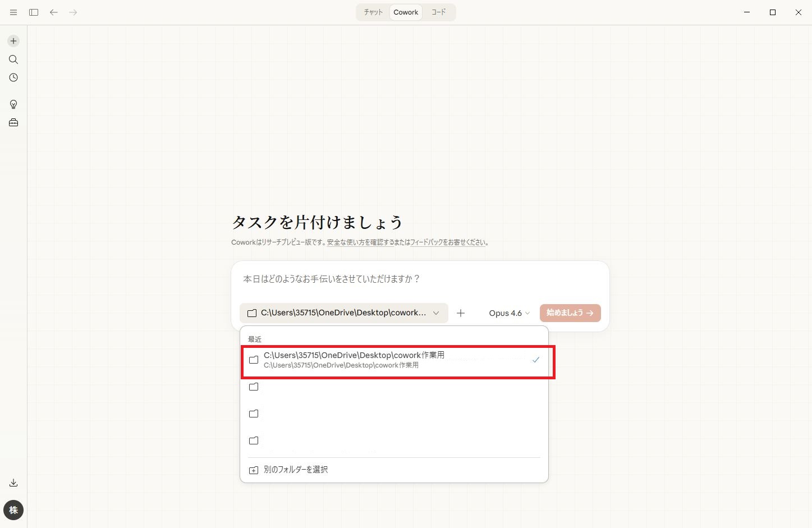Switch to the コード tab
This screenshot has height=528, width=812.
[x=438, y=12]
